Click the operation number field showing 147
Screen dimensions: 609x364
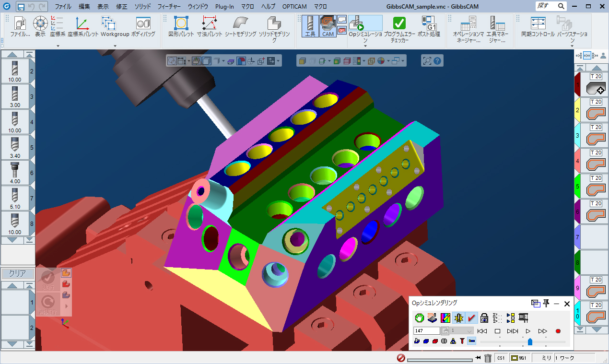(x=426, y=331)
